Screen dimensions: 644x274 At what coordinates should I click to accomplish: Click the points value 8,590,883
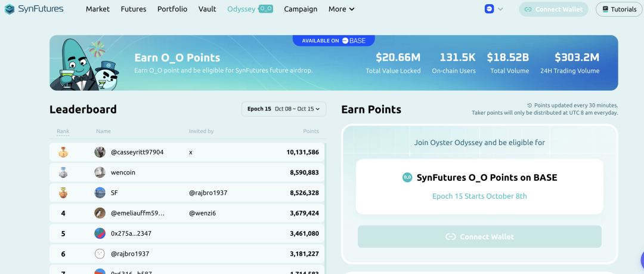[x=304, y=173]
